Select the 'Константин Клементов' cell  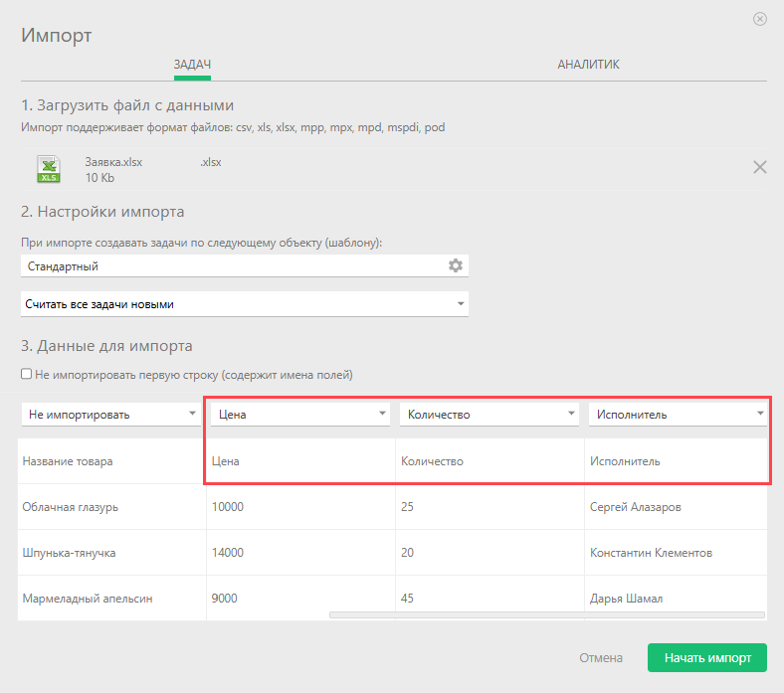tap(676, 553)
